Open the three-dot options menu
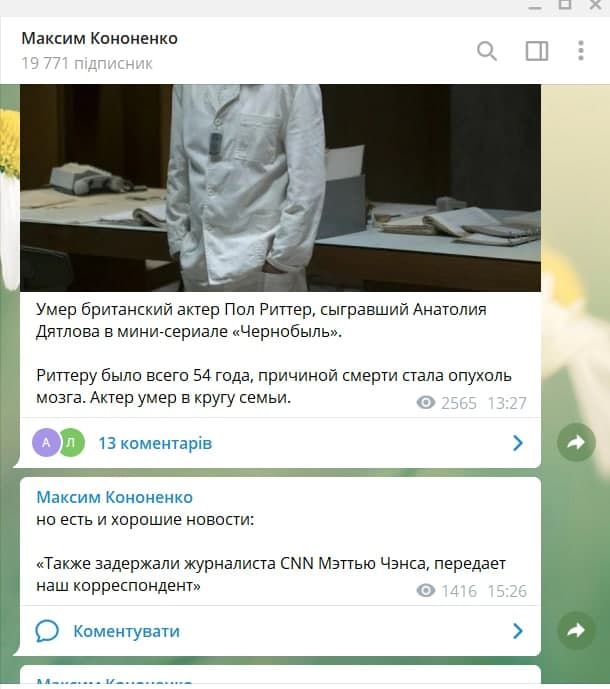Screen dimensions: 610x689 click(581, 51)
